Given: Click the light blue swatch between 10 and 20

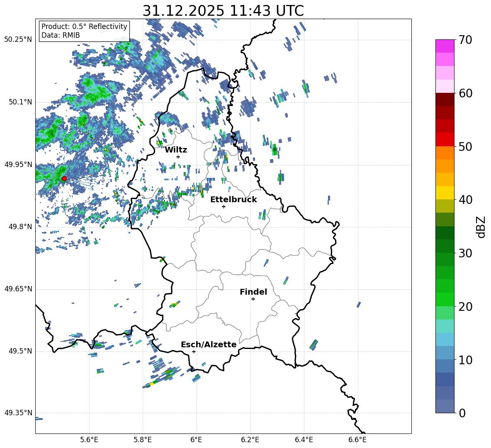Looking at the screenshot, I should tap(445, 339).
